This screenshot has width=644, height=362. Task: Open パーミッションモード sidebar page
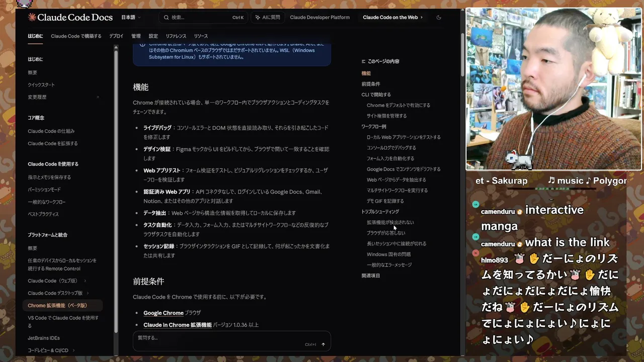point(44,190)
